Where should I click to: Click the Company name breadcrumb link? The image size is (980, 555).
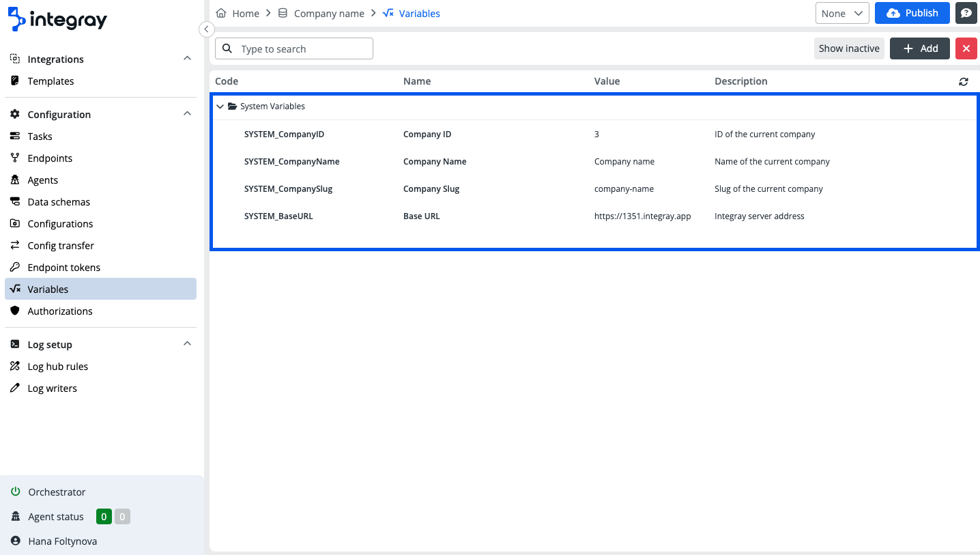[328, 13]
